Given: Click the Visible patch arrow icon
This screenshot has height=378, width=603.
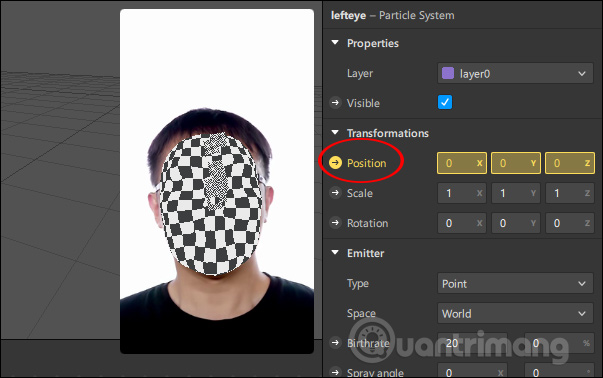Looking at the screenshot, I should (x=335, y=103).
